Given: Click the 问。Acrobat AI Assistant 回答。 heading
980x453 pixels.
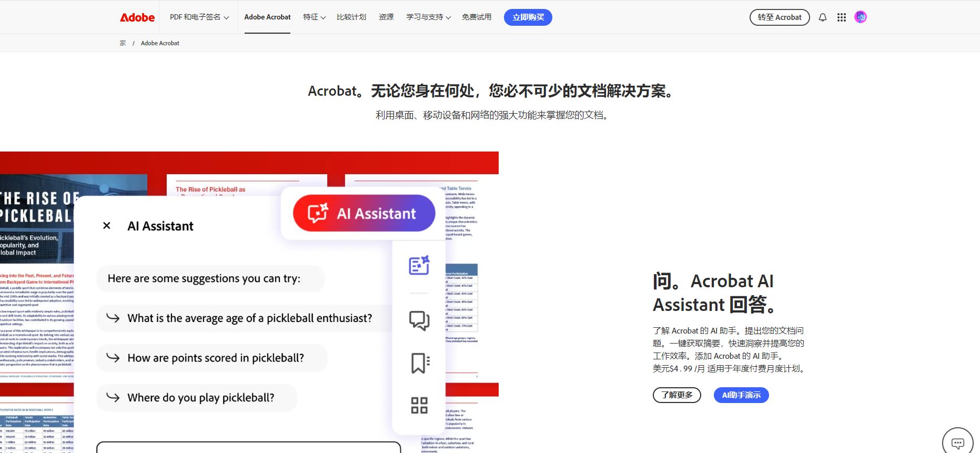Looking at the screenshot, I should (714, 293).
